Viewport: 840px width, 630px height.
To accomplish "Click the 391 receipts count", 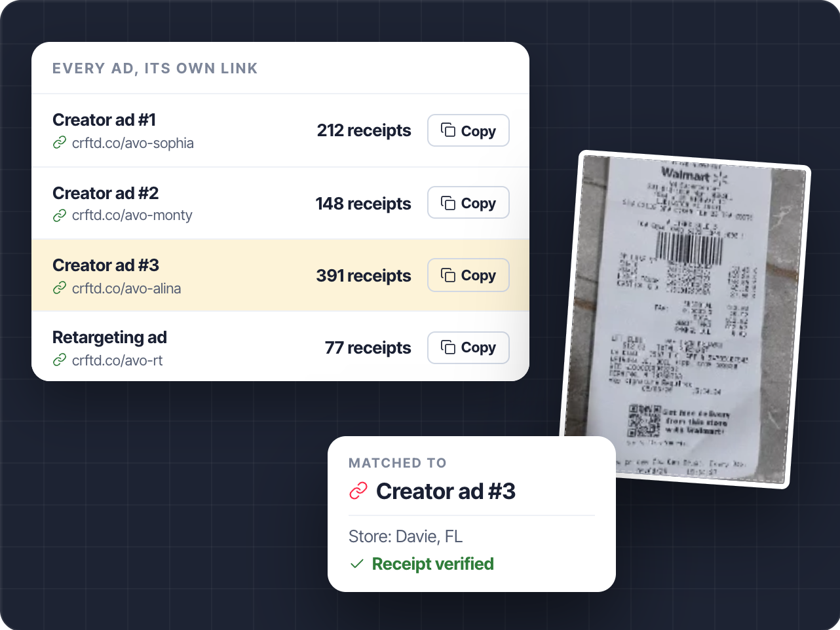I will [364, 276].
